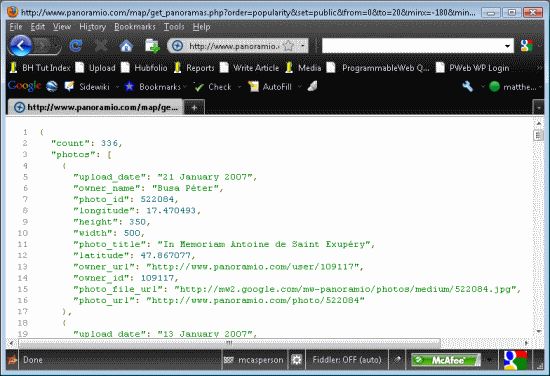Open the Media bookmark
Screen dimensions: 550x376
303,68
